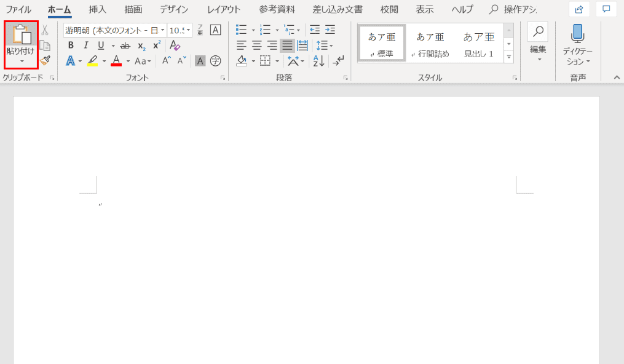The image size is (624, 364).
Task: Open the font size dropdown
Action: point(189,30)
